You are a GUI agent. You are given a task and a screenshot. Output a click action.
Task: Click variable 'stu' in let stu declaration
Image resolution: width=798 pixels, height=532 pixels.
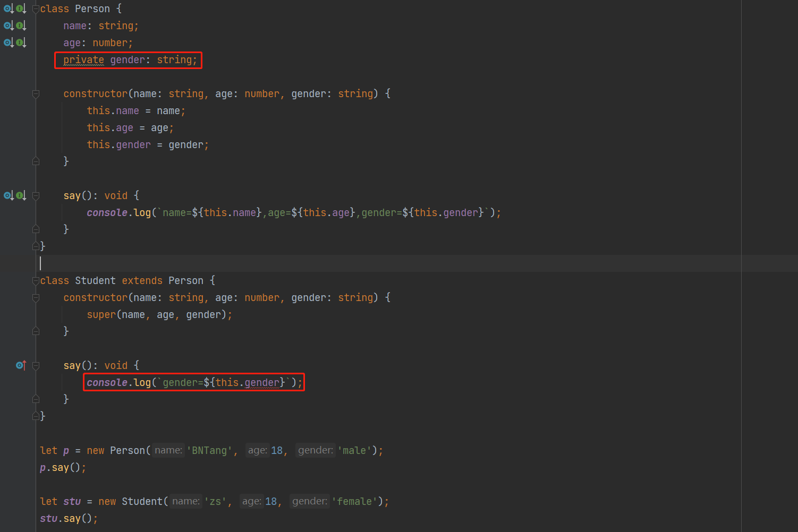[x=72, y=502]
